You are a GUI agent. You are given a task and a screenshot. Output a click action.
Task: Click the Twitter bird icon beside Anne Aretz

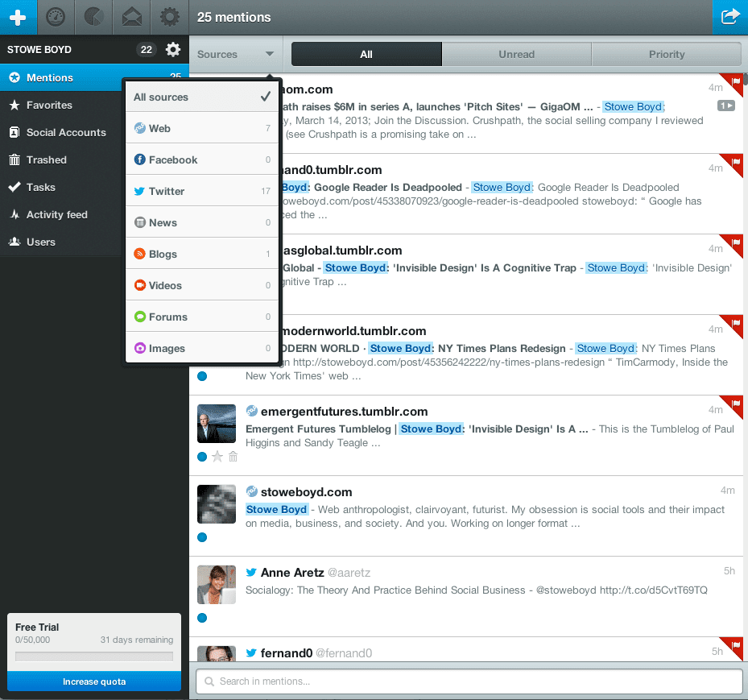pos(251,572)
